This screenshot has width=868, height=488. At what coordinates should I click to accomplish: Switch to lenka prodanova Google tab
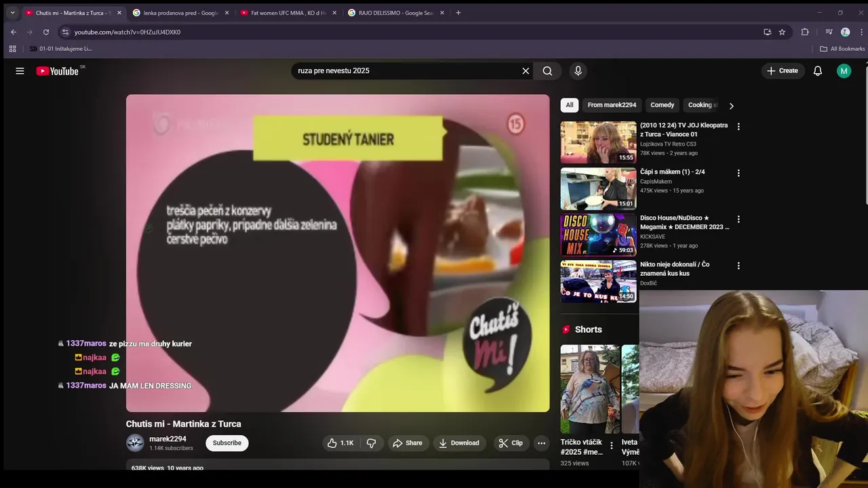(181, 13)
